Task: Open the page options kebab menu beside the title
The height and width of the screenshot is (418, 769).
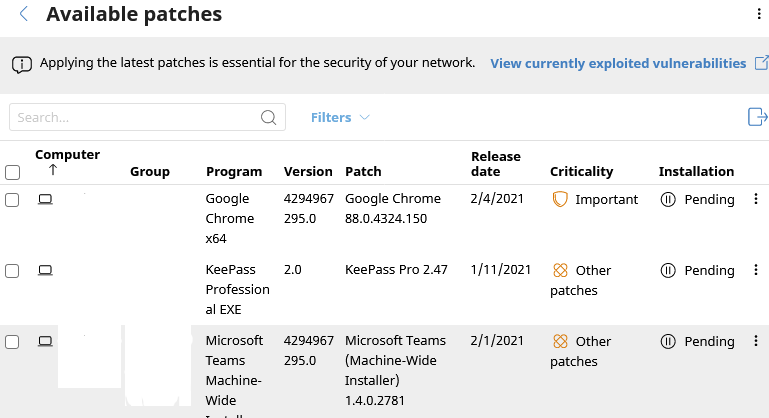Action: 759,14
